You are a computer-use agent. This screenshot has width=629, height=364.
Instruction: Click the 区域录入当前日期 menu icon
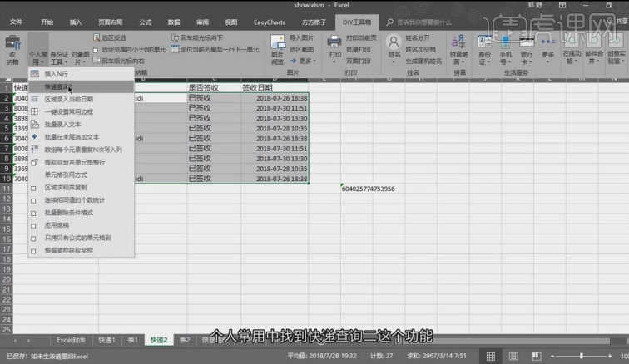pyautogui.click(x=34, y=99)
